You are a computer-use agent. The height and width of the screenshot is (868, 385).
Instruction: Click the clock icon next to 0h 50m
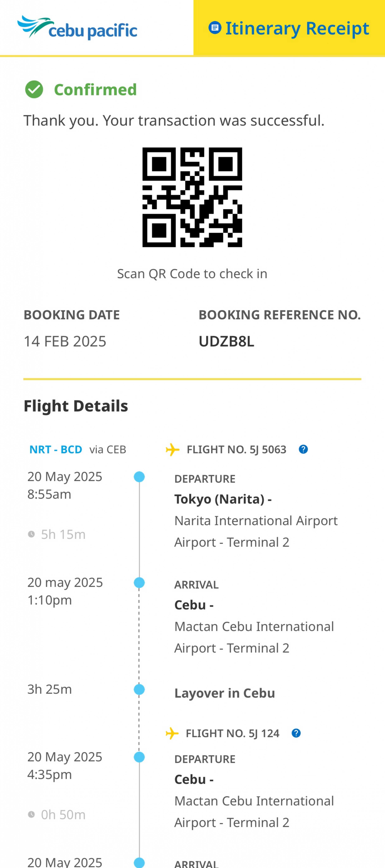click(x=31, y=814)
